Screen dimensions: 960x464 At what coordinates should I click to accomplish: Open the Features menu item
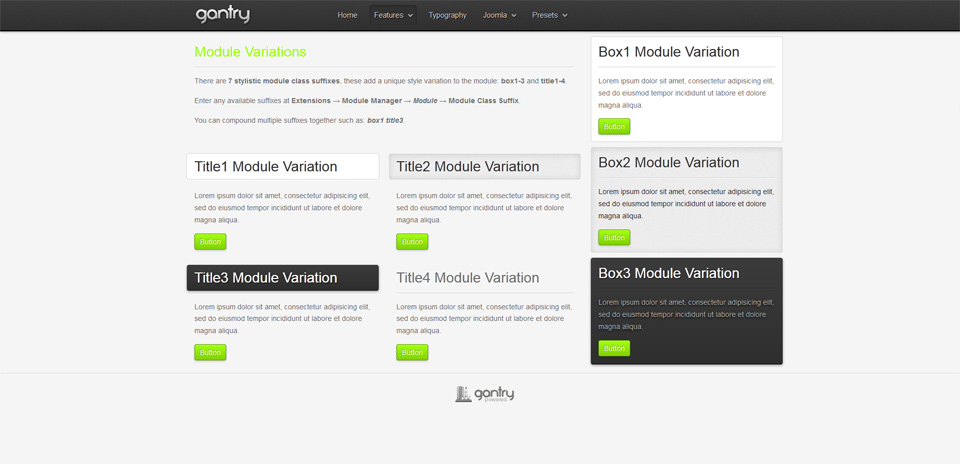click(x=393, y=15)
